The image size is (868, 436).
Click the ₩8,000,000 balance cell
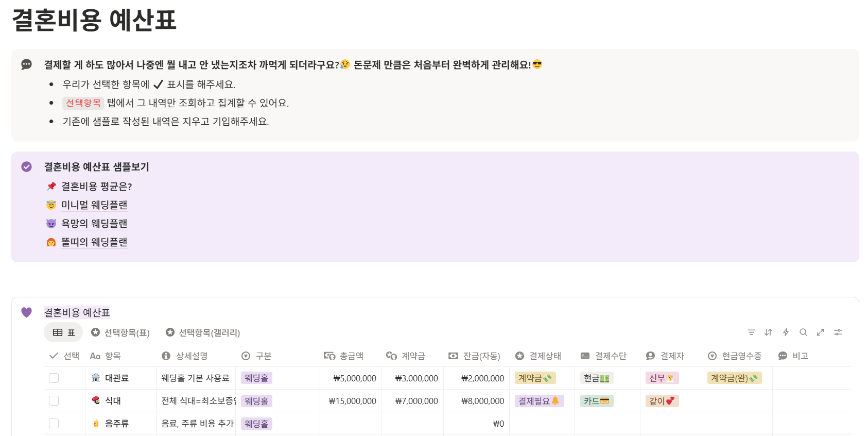tap(477, 400)
